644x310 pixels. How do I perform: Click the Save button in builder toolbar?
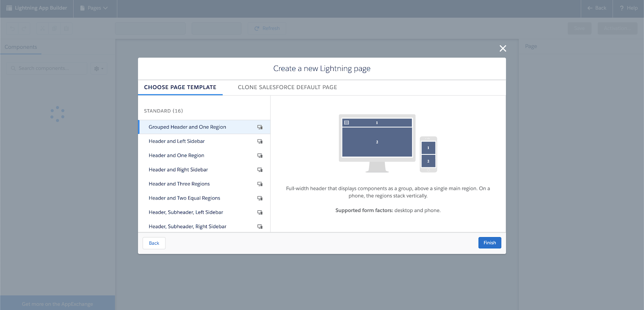pyautogui.click(x=579, y=28)
